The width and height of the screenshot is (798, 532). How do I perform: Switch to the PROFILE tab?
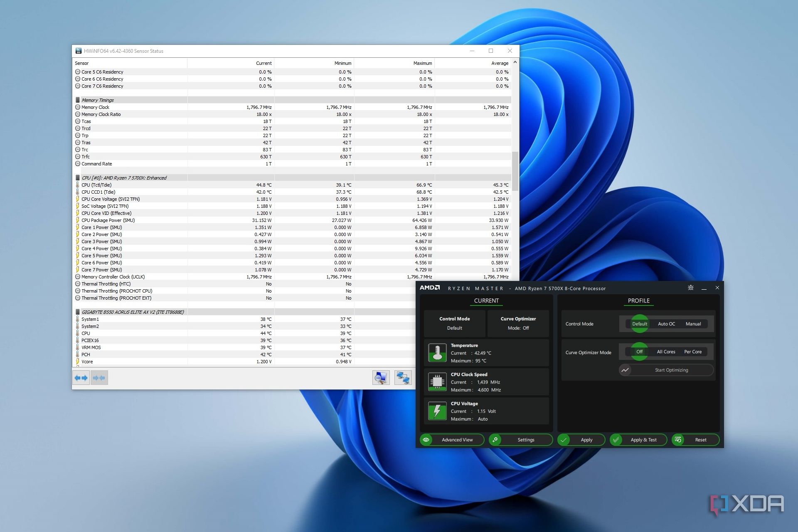638,300
